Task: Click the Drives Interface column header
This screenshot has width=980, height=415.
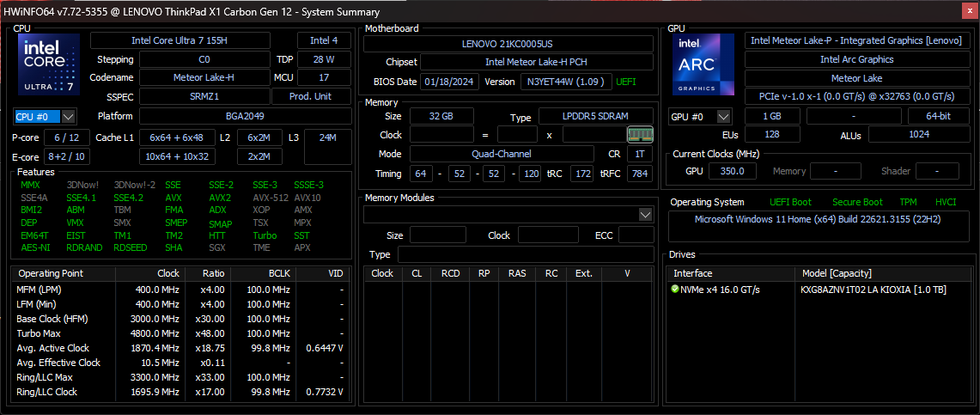Action: (731, 274)
